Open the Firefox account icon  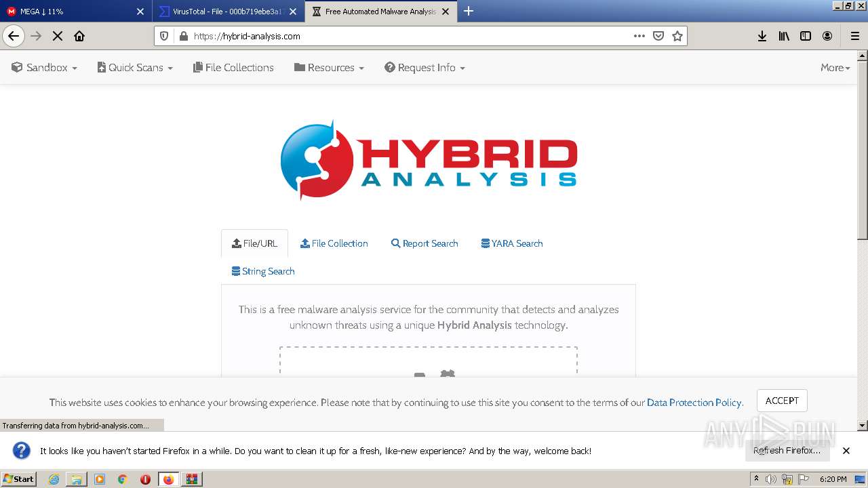click(x=827, y=36)
